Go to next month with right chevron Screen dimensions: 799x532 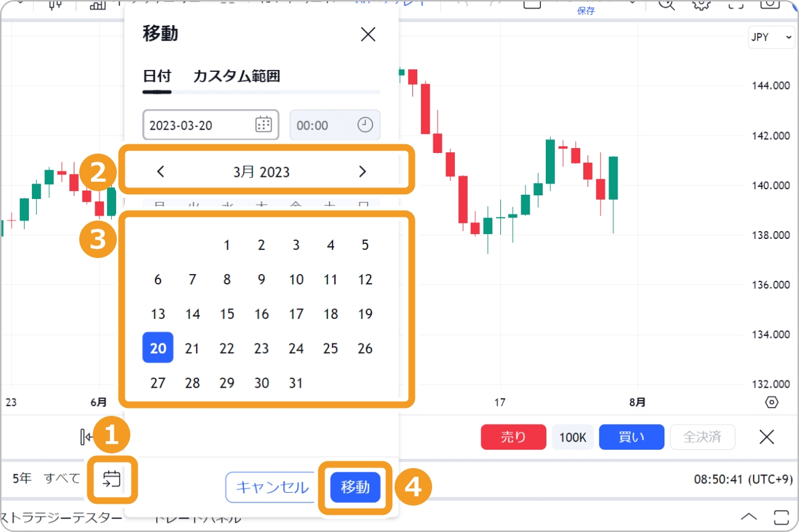tap(362, 171)
